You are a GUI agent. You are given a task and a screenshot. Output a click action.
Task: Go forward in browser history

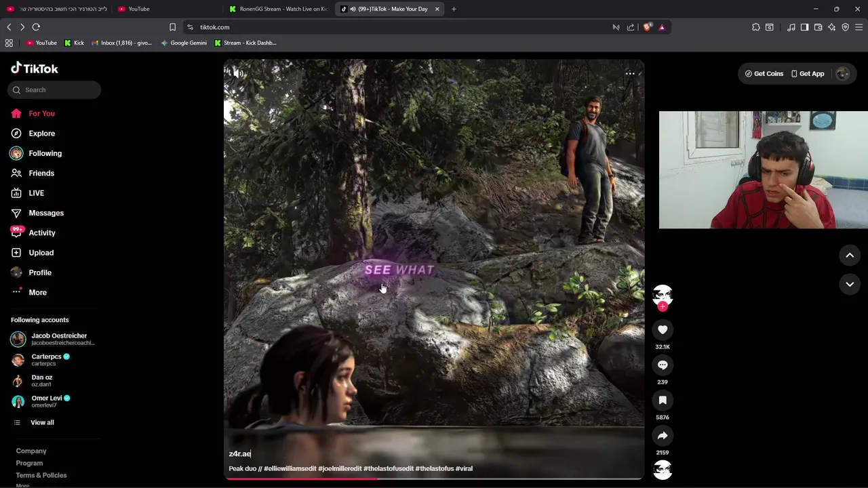click(x=22, y=27)
